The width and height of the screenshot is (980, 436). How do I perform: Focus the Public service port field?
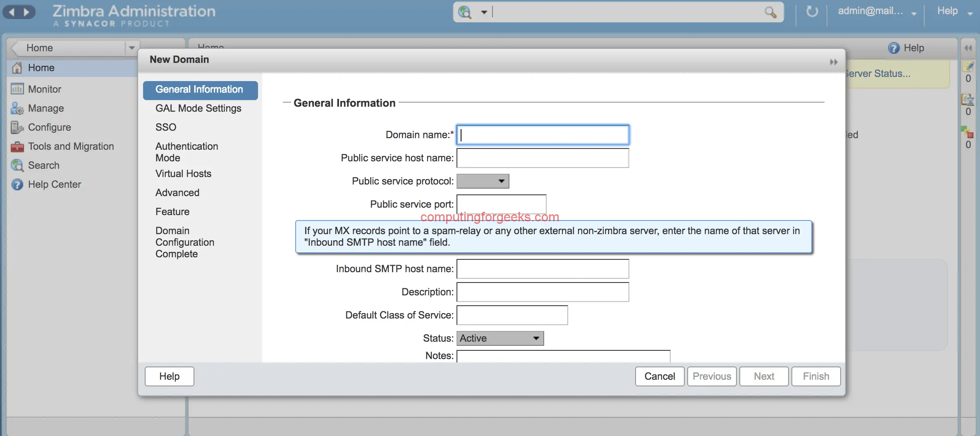point(501,204)
